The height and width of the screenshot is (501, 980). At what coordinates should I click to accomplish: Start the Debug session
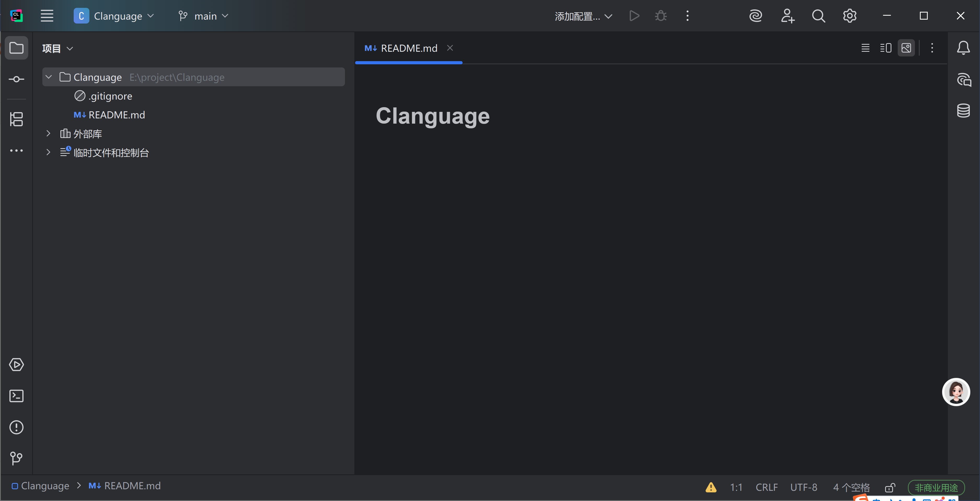(x=660, y=16)
